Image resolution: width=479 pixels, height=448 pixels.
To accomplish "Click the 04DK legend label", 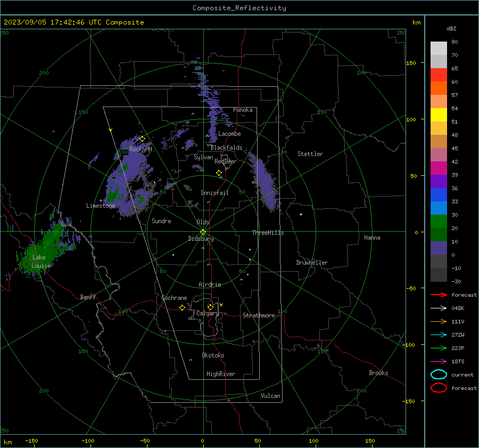I will pyautogui.click(x=458, y=308).
